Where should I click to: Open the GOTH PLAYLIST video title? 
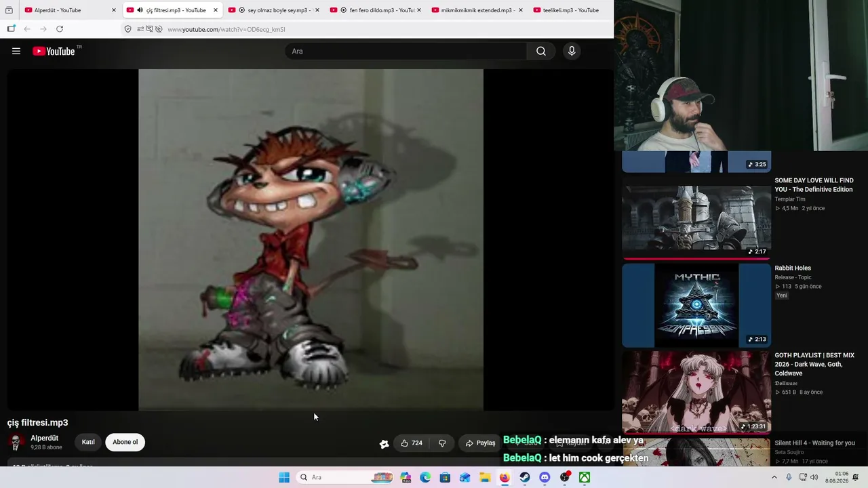tap(814, 364)
